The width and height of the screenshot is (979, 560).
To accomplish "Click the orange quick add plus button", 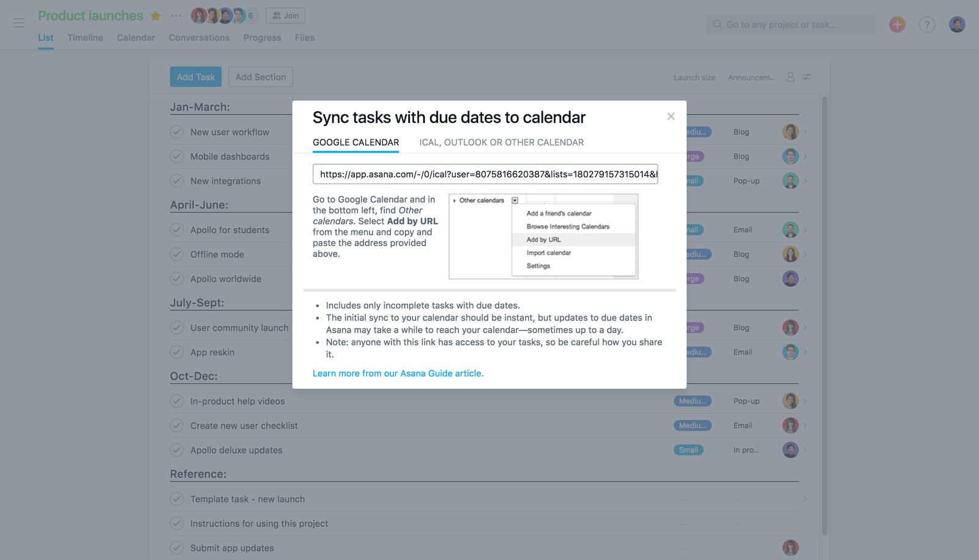I will [897, 24].
